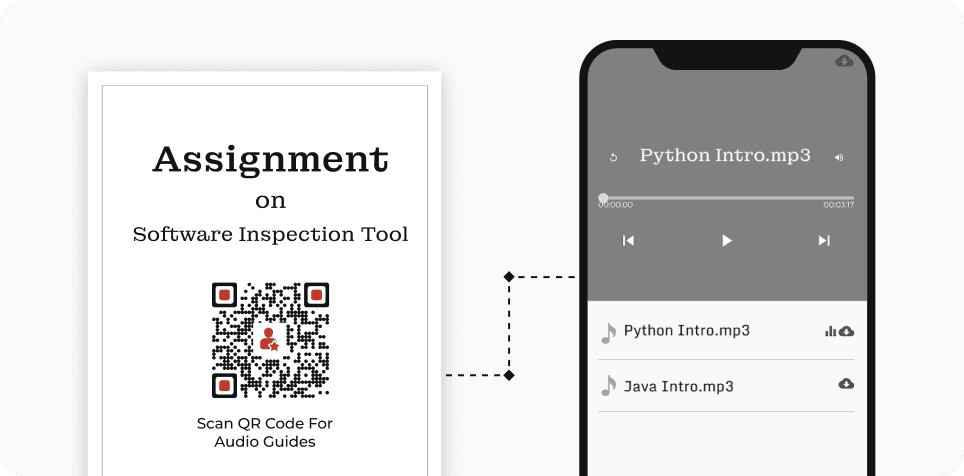The image size is (964, 476).
Task: Download the Python Intro.mp3 file
Action: pos(847,331)
